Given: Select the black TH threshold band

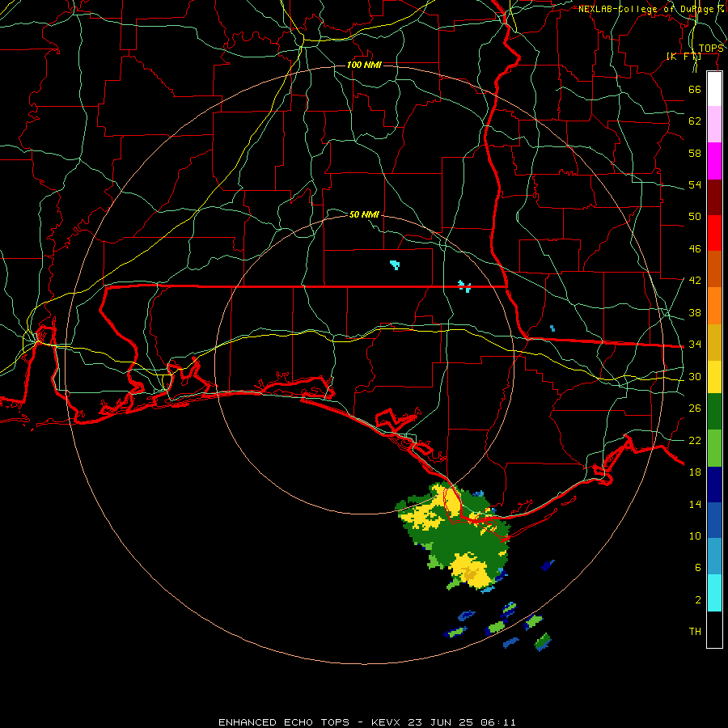Looking at the screenshot, I should 714,629.
